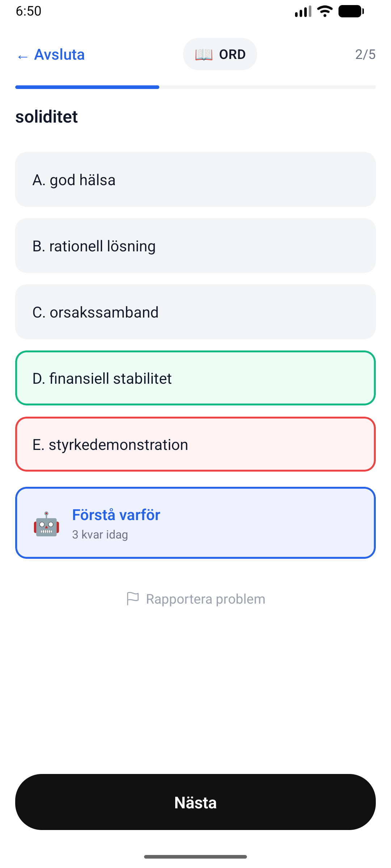Image resolution: width=391 pixels, height=868 pixels.
Task: Tap the cellular signal bars icon
Action: tap(303, 11)
